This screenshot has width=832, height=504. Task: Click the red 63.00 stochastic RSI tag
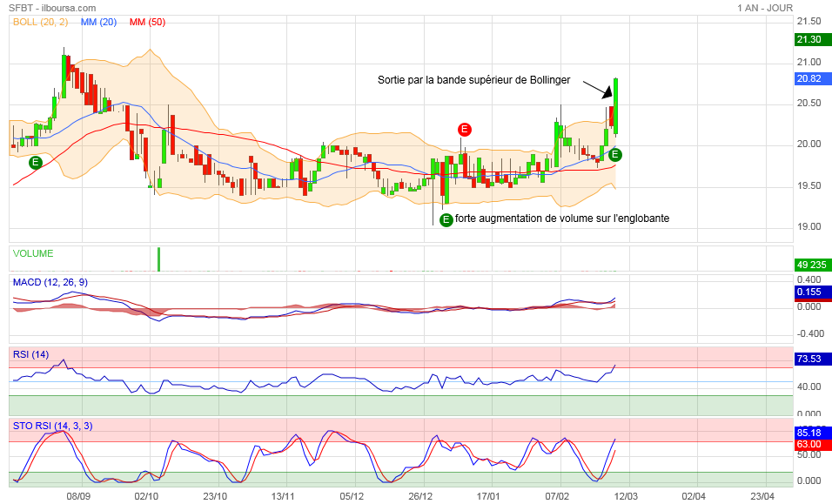[x=812, y=445]
